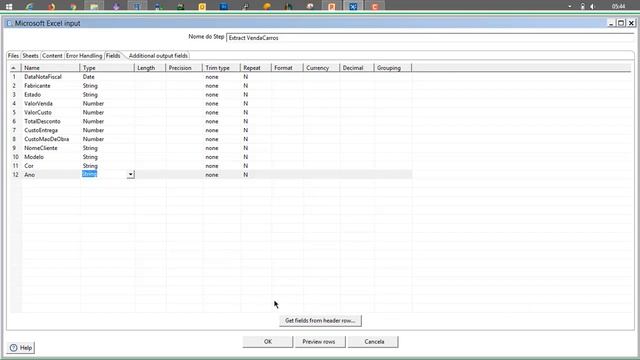Screen dimensions: 640x360
Task: Click the taskbar clock showing 05:44
Action: pos(618,7)
